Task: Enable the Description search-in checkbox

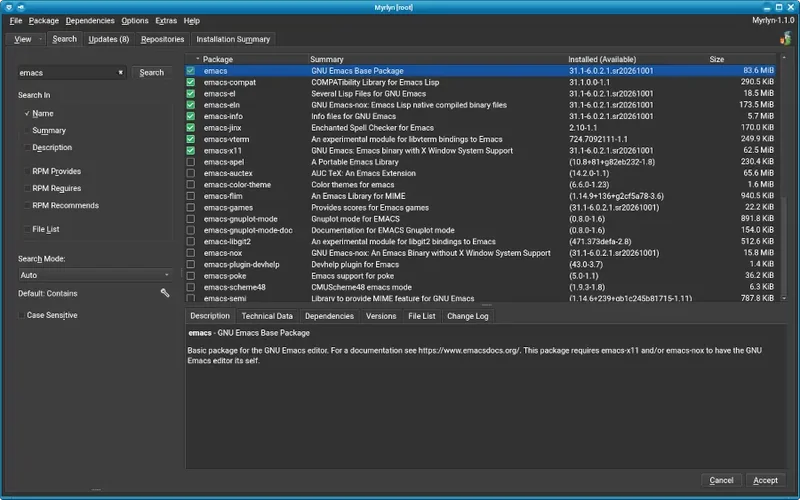Action: click(27, 147)
